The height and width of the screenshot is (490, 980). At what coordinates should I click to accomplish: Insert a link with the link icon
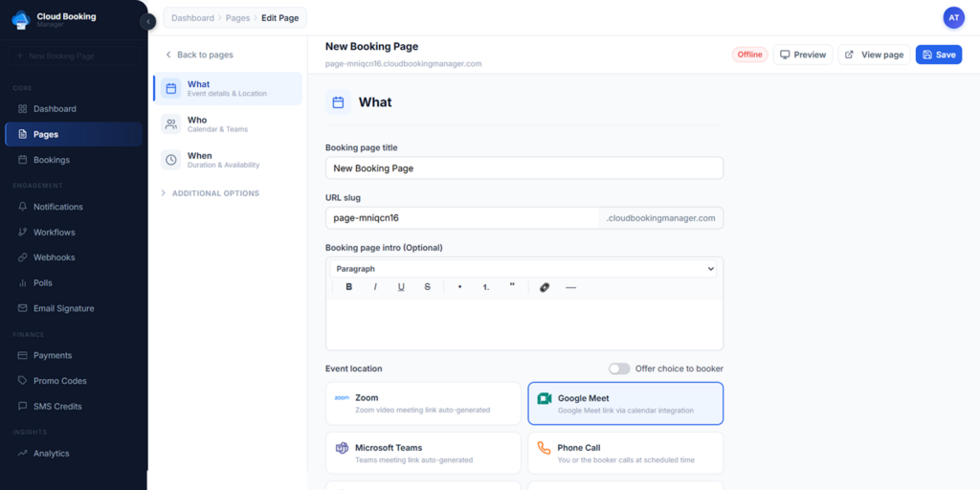[545, 287]
